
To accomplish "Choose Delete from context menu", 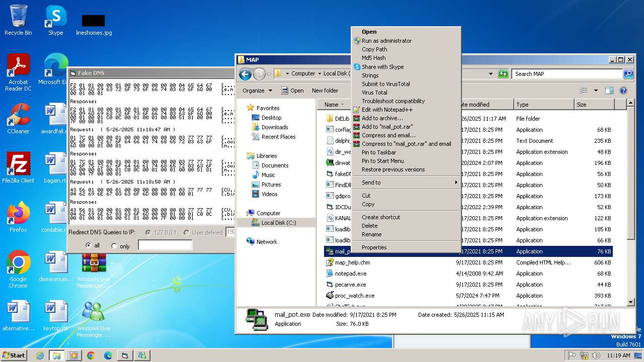I will tap(406, 226).
